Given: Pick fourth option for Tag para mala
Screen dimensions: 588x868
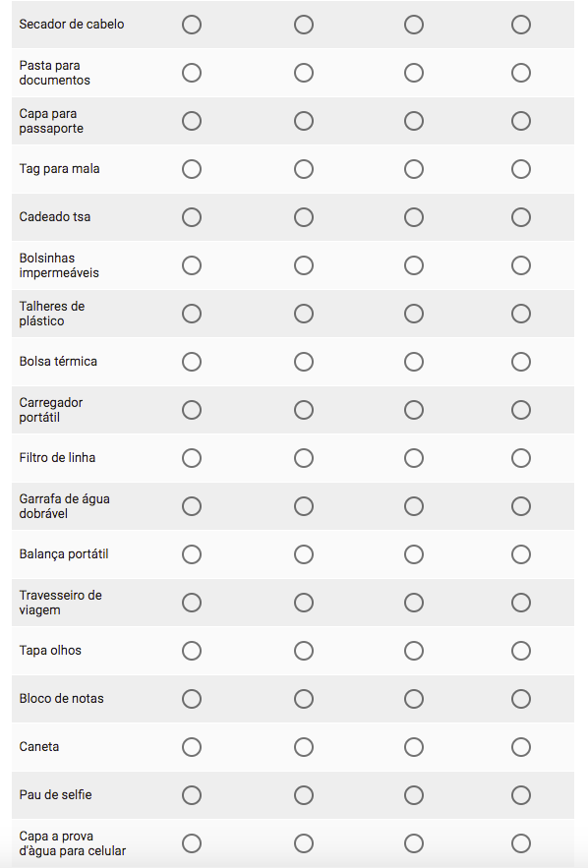Looking at the screenshot, I should 521,169.
